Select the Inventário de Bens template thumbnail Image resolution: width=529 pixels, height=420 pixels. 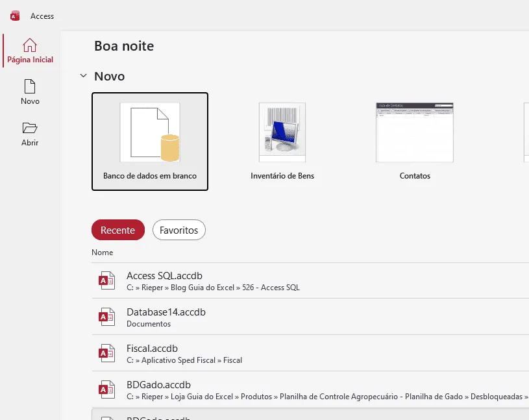[x=282, y=132]
